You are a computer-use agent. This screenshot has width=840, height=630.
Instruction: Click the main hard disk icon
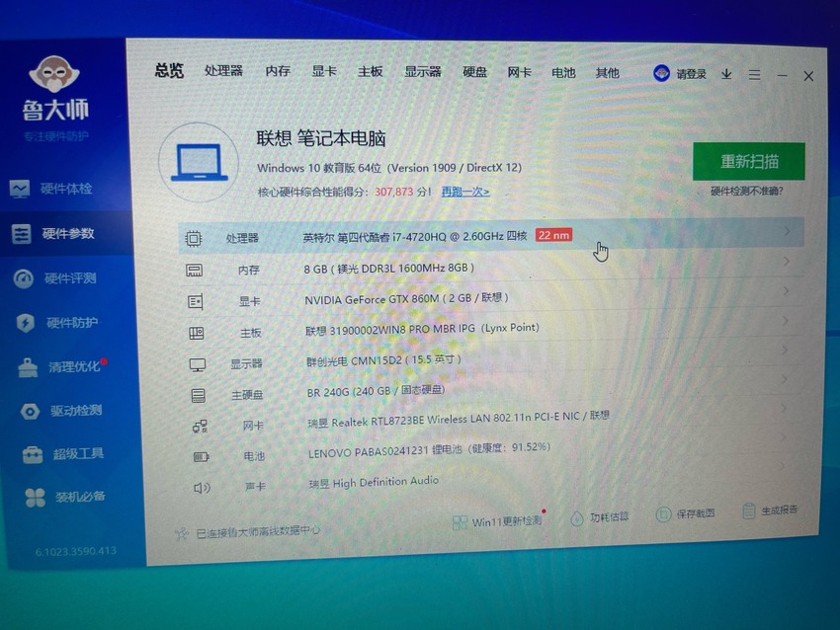pyautogui.click(x=199, y=396)
